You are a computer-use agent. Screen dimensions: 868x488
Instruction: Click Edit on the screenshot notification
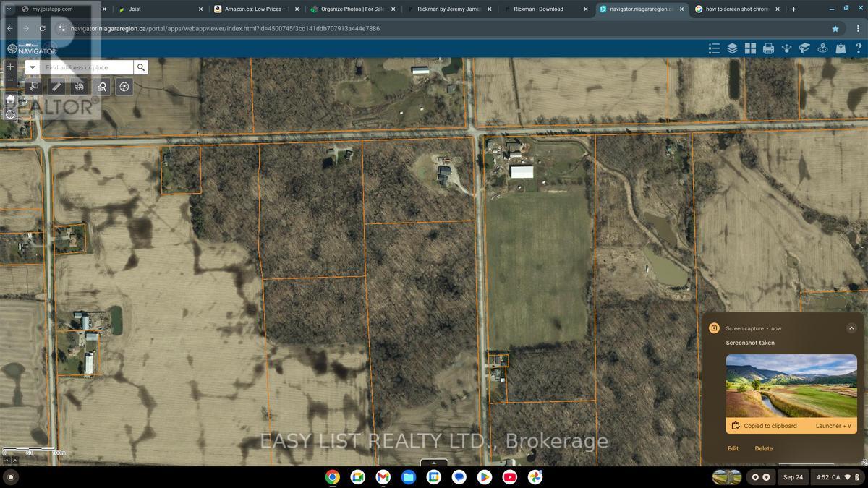733,448
